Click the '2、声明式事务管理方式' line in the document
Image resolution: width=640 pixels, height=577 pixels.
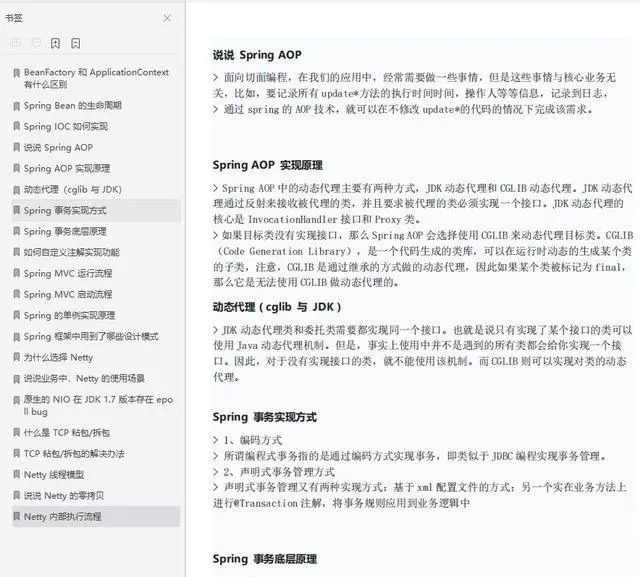[274, 472]
